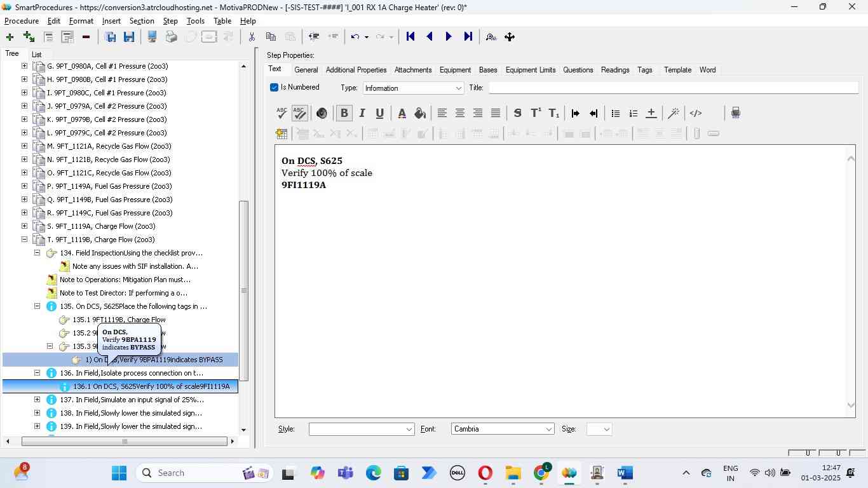Viewport: 868px width, 488px height.
Task: Select Note to Operations Mitigation Plan row
Action: coord(125,280)
